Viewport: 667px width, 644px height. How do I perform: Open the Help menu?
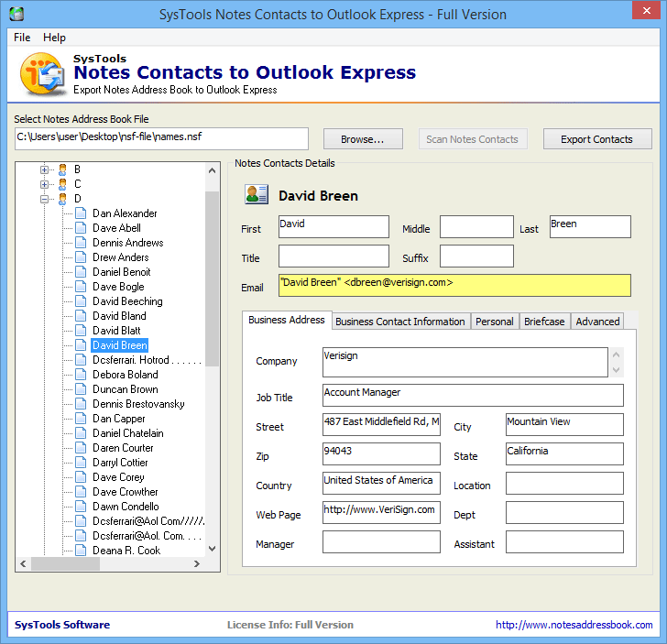pyautogui.click(x=54, y=38)
